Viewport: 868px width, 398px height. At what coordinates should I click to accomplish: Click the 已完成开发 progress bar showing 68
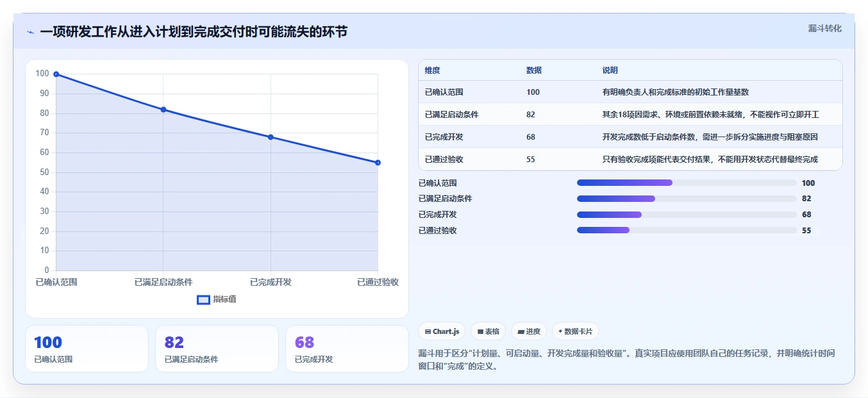tap(687, 215)
